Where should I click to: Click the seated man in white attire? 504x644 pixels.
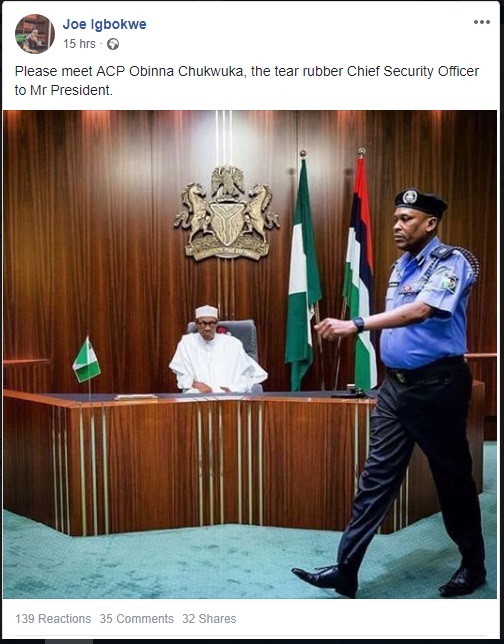point(217,350)
